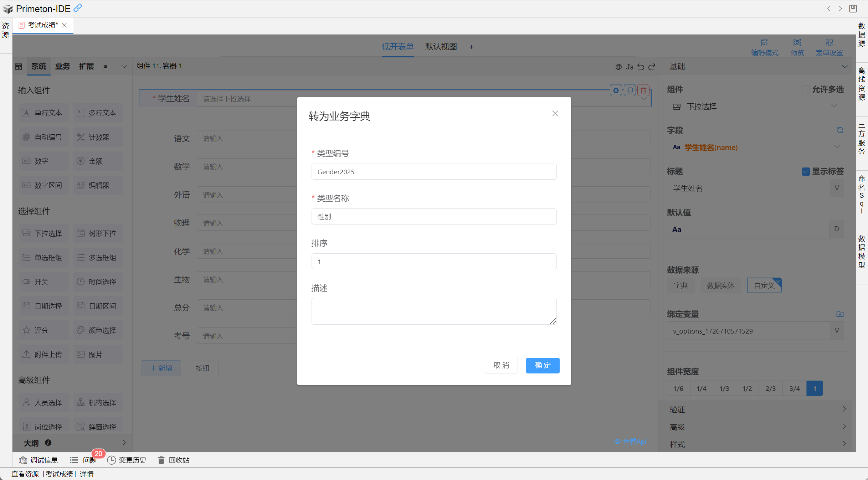The image size is (868, 480).
Task: Click the 类型编号 input field
Action: [434, 172]
